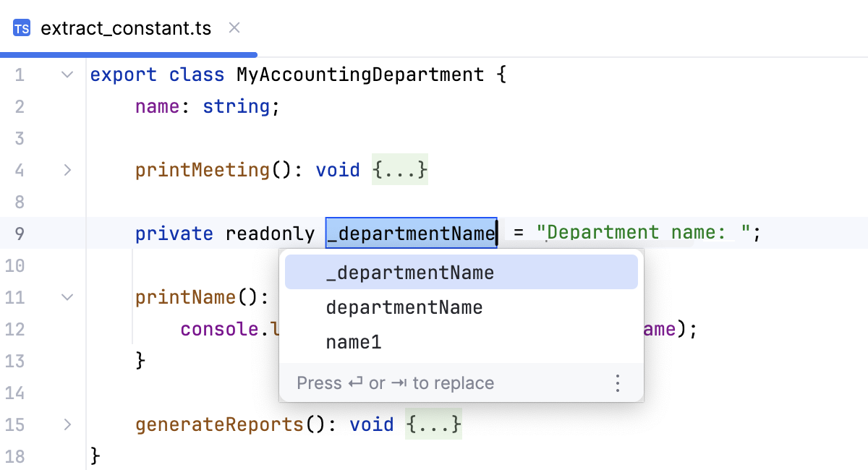The image size is (868, 470).
Task: Click the blue progress bar under the tab
Action: pos(129,54)
